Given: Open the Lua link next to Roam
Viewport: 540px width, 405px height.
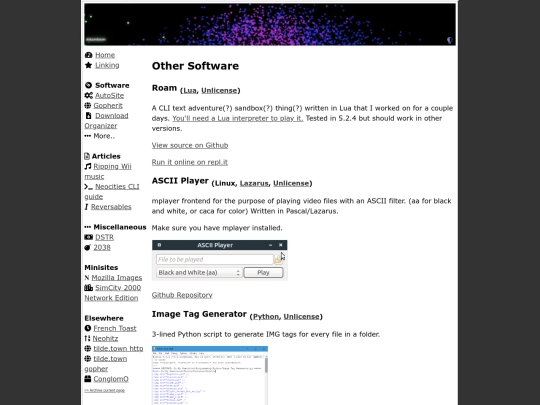Looking at the screenshot, I should tap(190, 91).
